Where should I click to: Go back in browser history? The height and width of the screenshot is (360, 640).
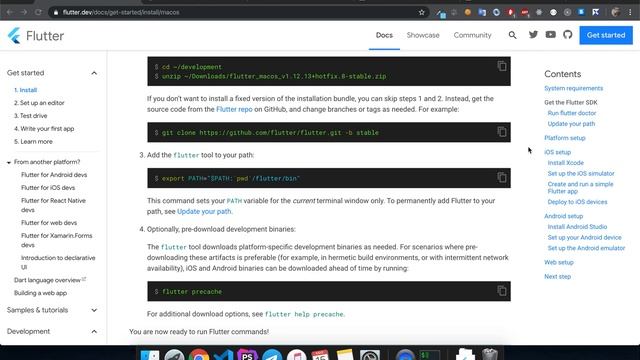tap(9, 12)
